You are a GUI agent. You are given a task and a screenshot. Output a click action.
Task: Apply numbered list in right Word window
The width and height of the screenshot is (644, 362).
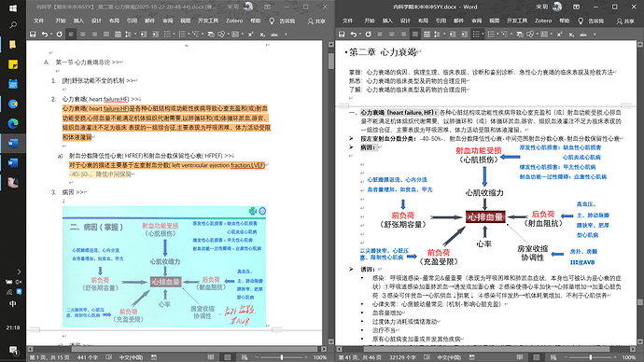(x=490, y=35)
